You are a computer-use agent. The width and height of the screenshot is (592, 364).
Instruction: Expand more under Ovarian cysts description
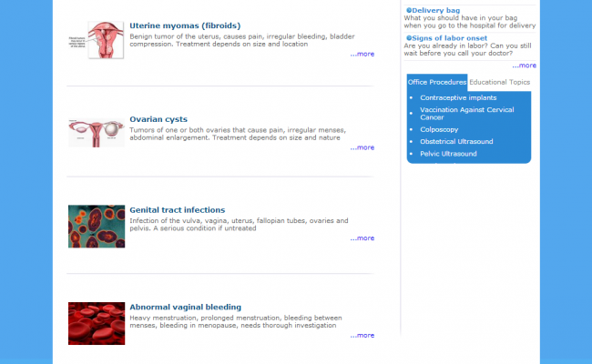tap(362, 147)
